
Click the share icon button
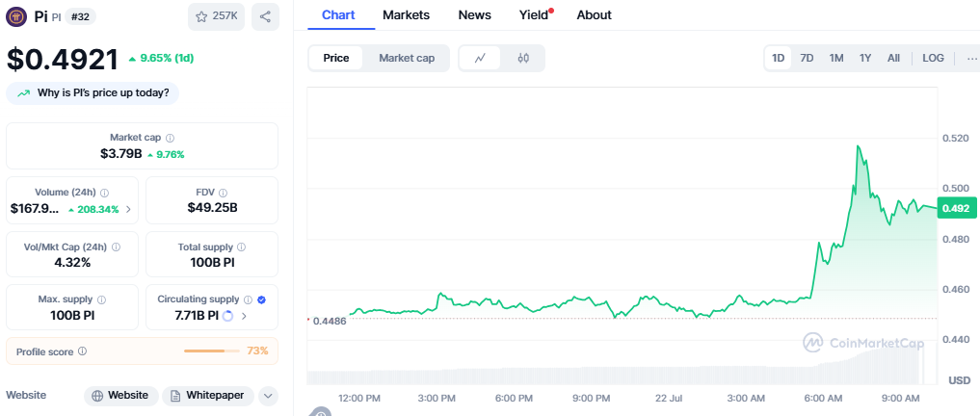coord(266,17)
